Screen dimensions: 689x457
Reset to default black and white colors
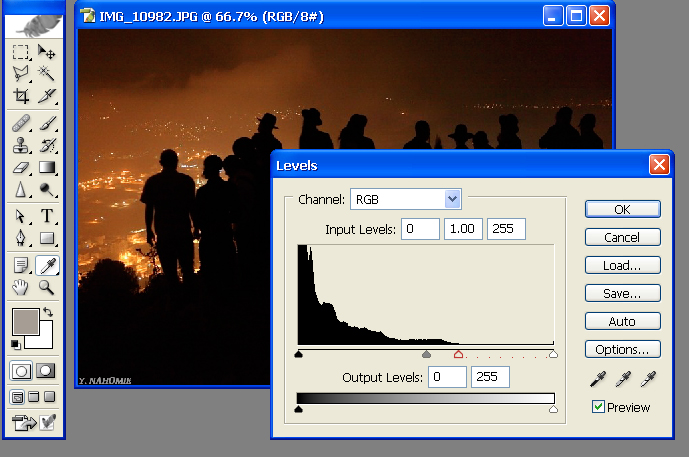coord(15,345)
